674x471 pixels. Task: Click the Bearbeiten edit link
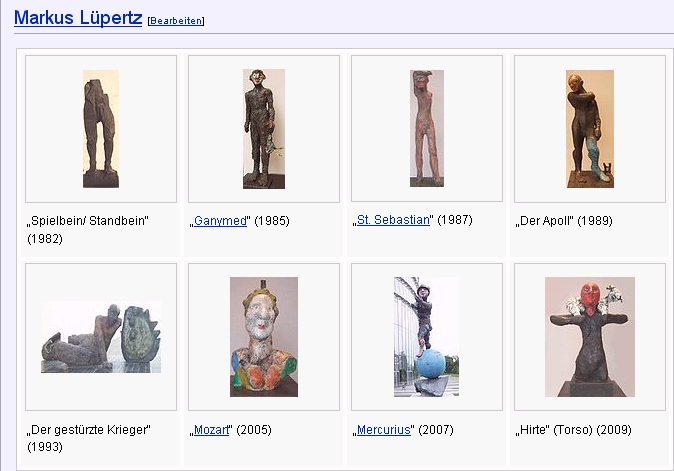coord(176,21)
